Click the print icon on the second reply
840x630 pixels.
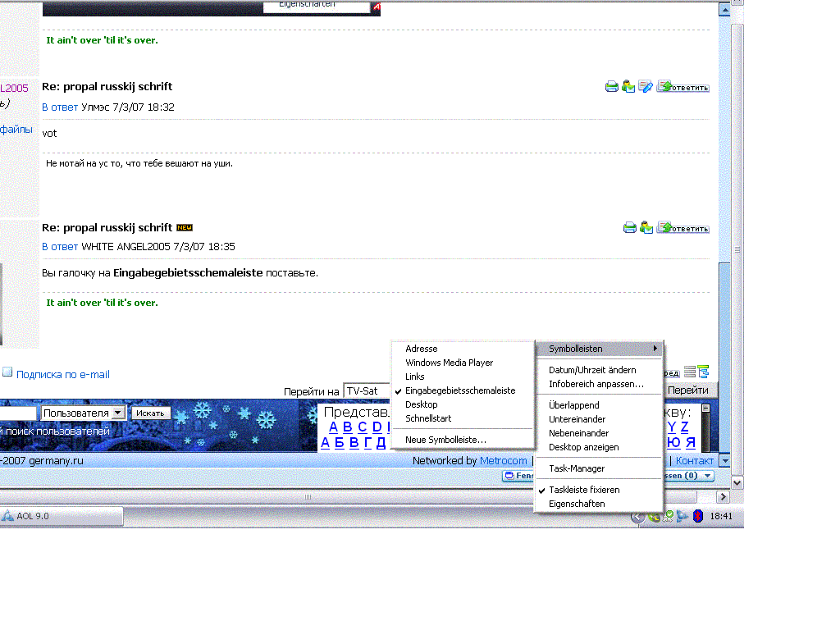click(630, 228)
